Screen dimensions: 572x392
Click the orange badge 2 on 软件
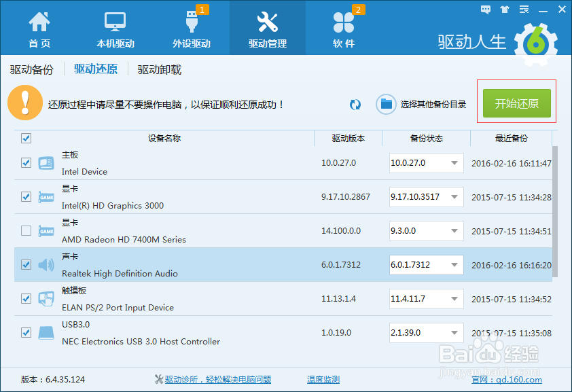(x=358, y=10)
